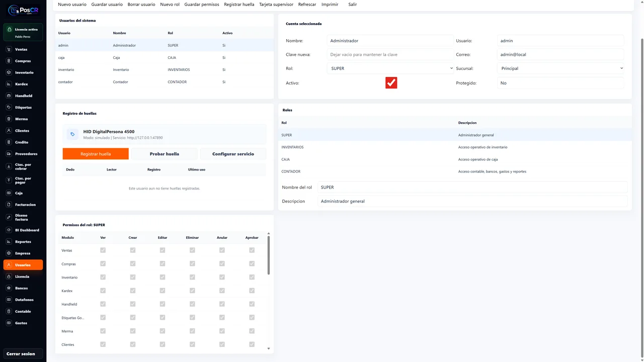Click the Nombre input field

[390, 41]
